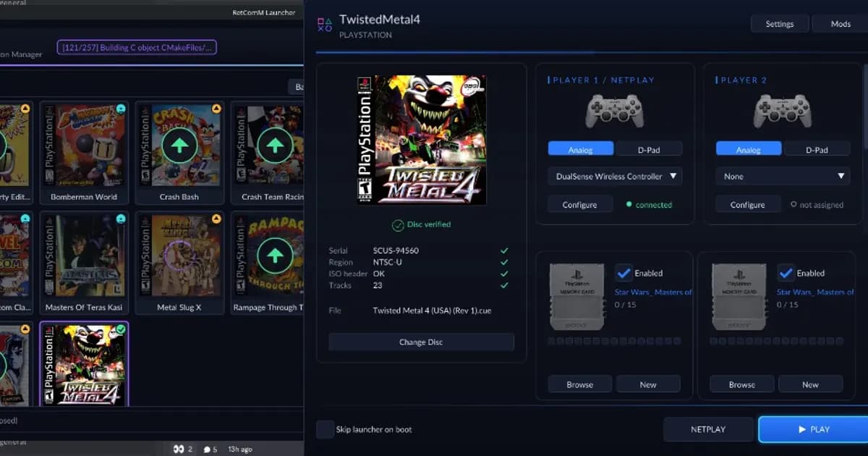Screen dimensions: 868x456
Task: Open the DualSense Wireless Controller dropdown
Action: [x=615, y=176]
